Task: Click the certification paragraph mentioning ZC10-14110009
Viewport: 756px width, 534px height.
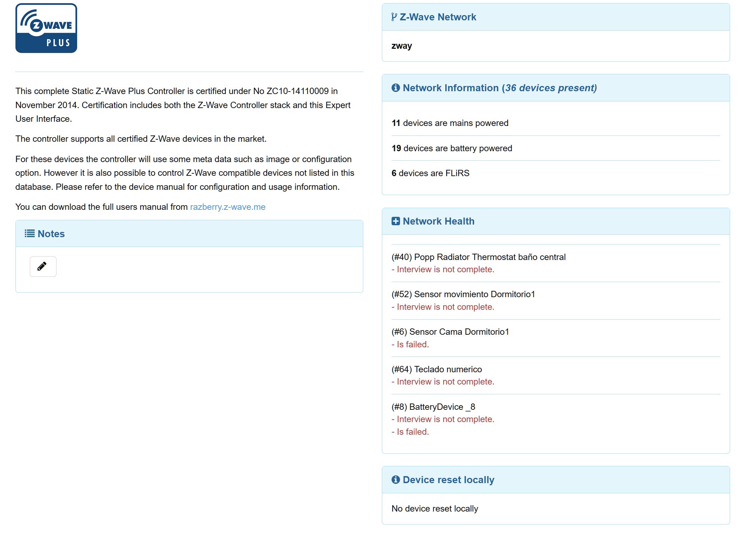Action: click(x=183, y=105)
